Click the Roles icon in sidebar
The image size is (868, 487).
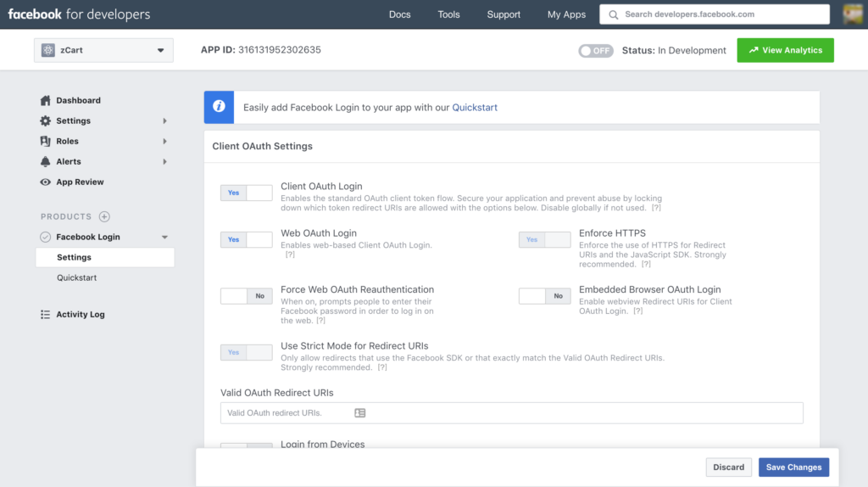coord(46,141)
